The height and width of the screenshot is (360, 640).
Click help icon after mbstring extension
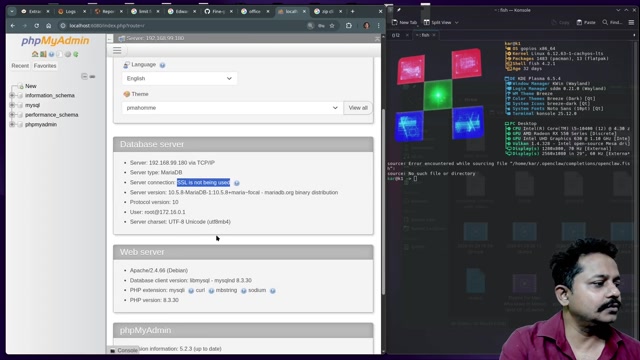click(243, 291)
